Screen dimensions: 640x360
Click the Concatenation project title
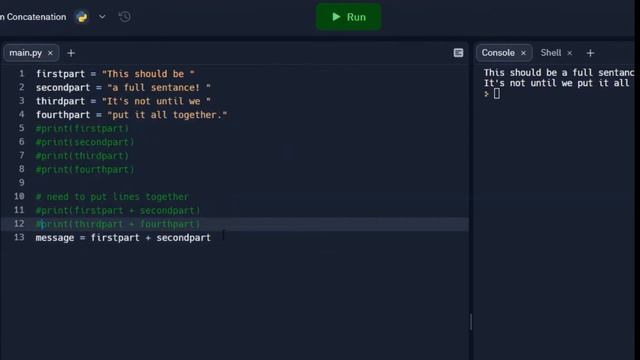pos(33,17)
